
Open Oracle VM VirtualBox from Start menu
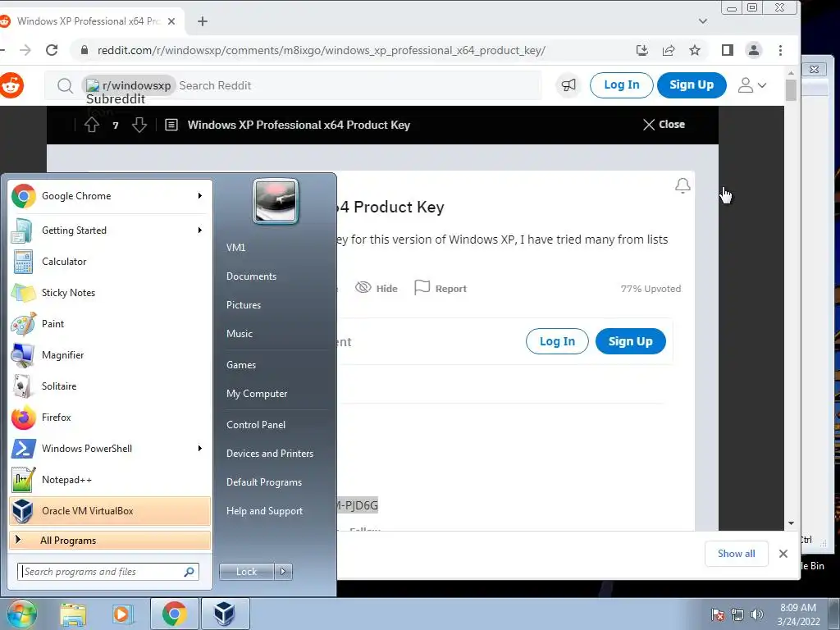click(x=111, y=510)
